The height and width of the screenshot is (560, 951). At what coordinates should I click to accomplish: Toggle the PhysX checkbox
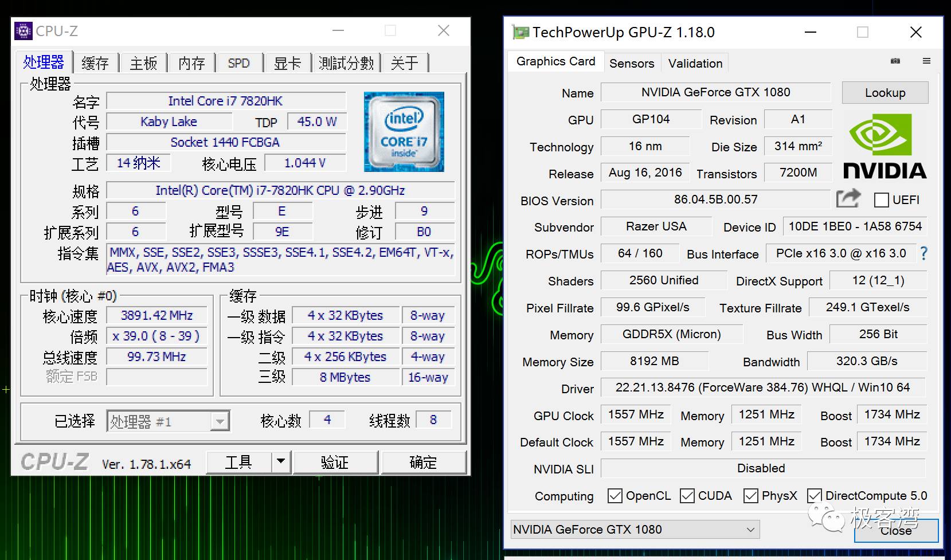(751, 495)
